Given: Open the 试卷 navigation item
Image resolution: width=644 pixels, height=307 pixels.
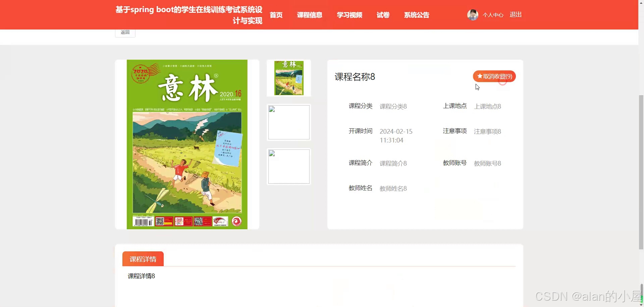Looking at the screenshot, I should 383,15.
